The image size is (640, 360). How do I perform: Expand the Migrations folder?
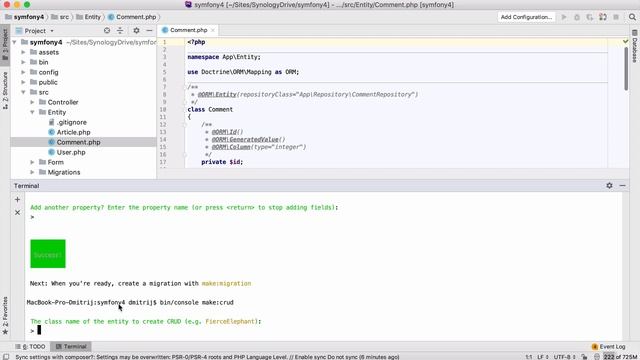tap(32, 172)
